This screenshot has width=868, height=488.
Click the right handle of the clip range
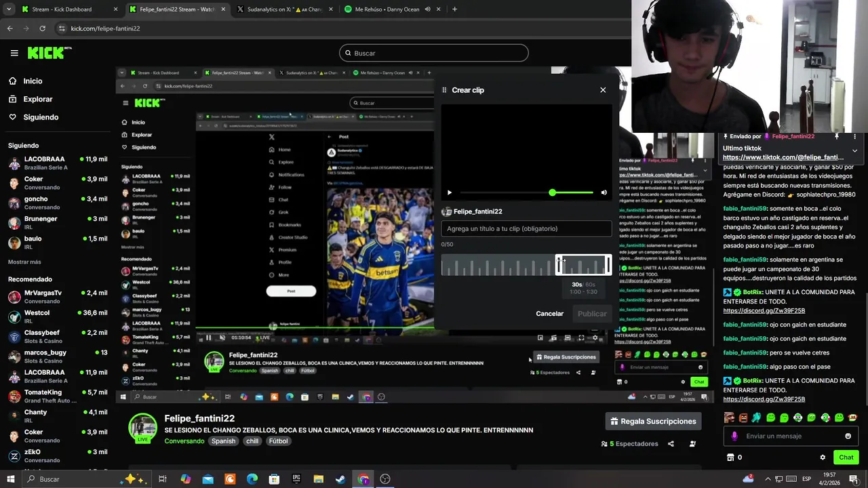(x=608, y=265)
